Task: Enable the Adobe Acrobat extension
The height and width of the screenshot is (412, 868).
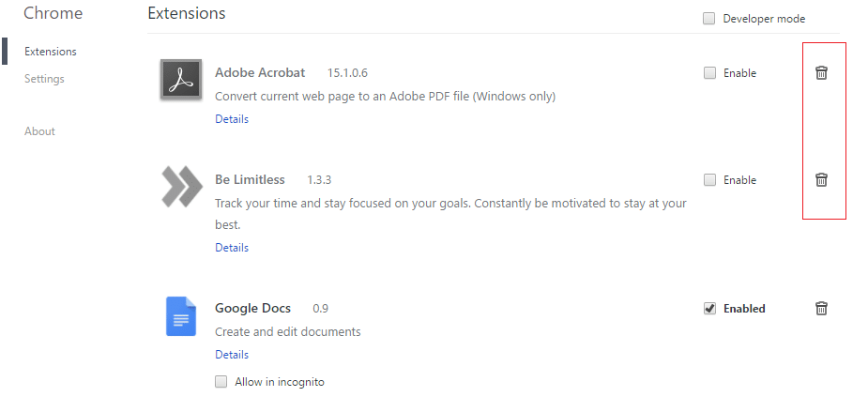Action: pyautogui.click(x=710, y=73)
